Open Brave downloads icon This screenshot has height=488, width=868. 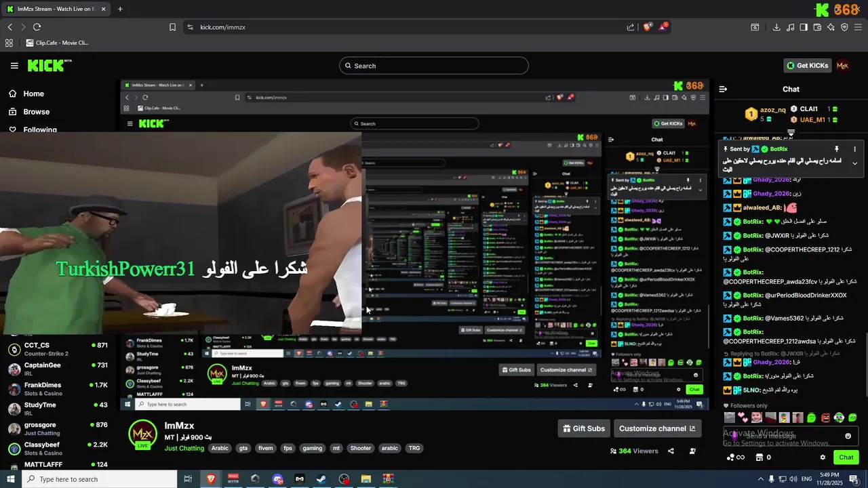(x=776, y=27)
